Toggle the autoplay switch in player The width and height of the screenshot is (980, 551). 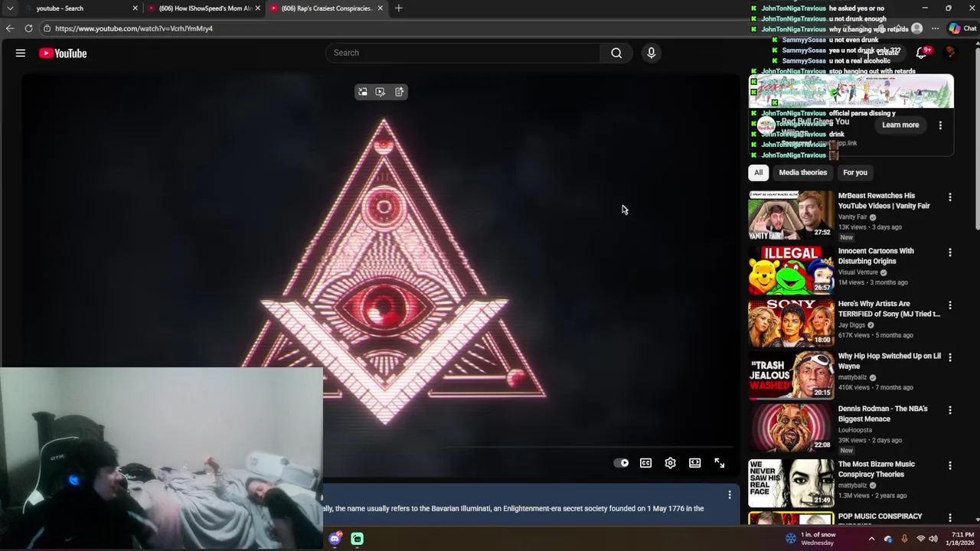point(621,463)
